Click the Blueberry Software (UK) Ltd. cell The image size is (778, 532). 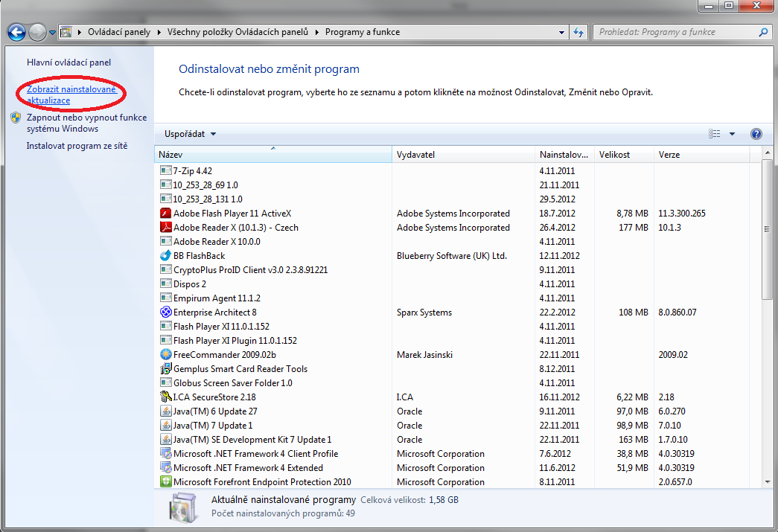451,255
